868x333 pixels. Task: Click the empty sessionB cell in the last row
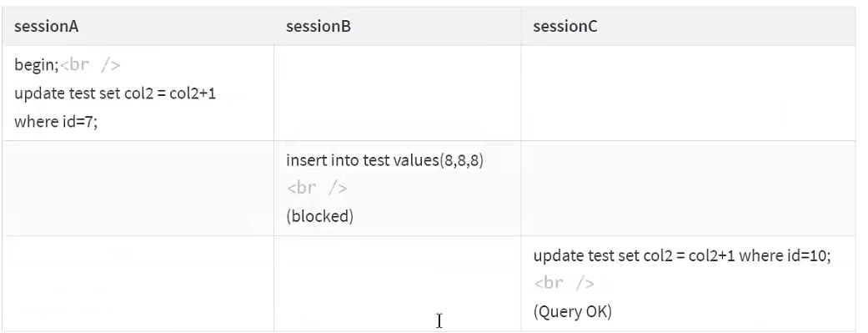(x=398, y=284)
